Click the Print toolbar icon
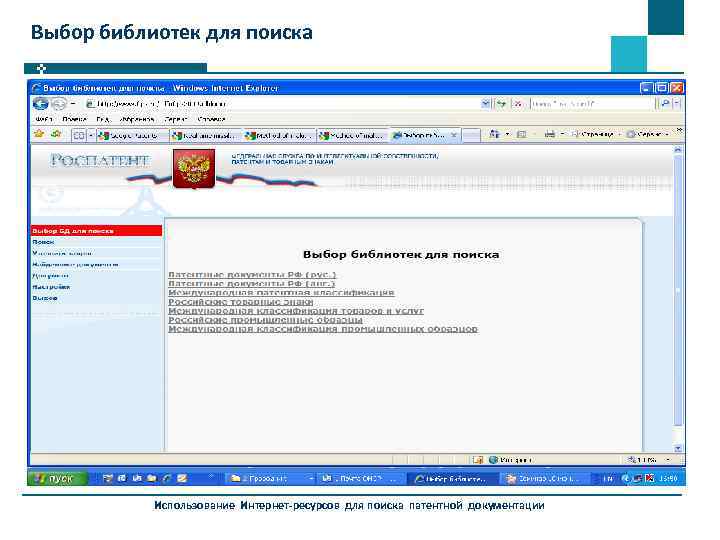The height and width of the screenshot is (540, 720). (x=549, y=134)
